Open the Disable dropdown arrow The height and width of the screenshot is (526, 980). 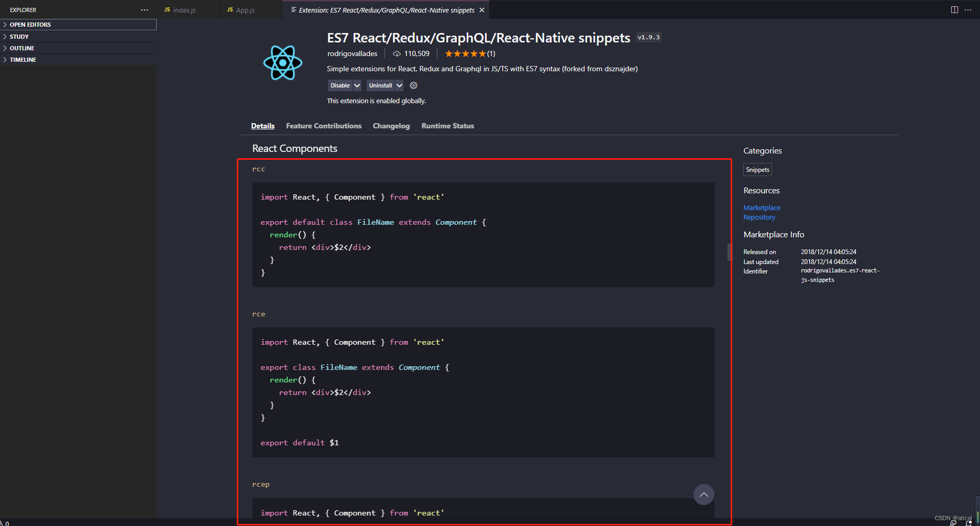[x=357, y=85]
